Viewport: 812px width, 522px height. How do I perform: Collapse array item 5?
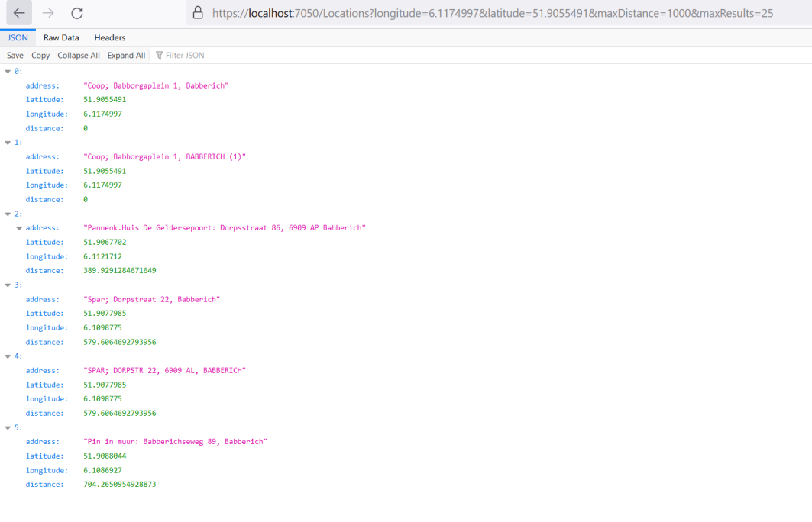point(8,428)
